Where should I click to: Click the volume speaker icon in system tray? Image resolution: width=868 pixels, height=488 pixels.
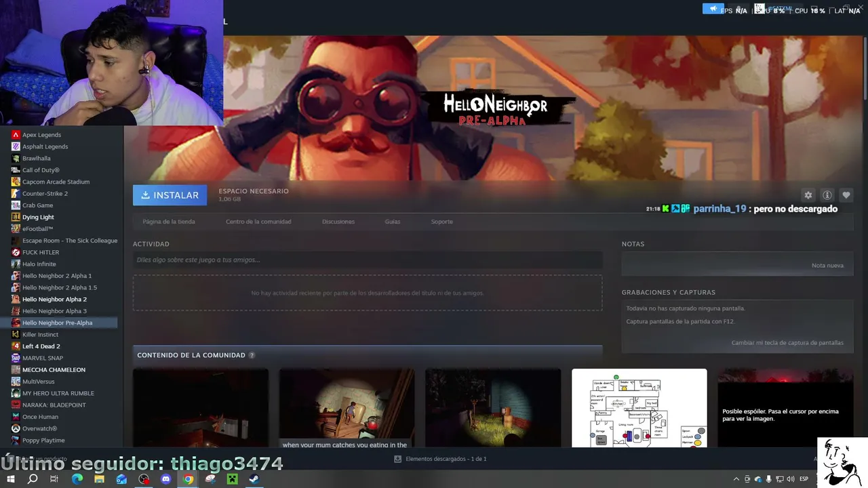point(790,479)
